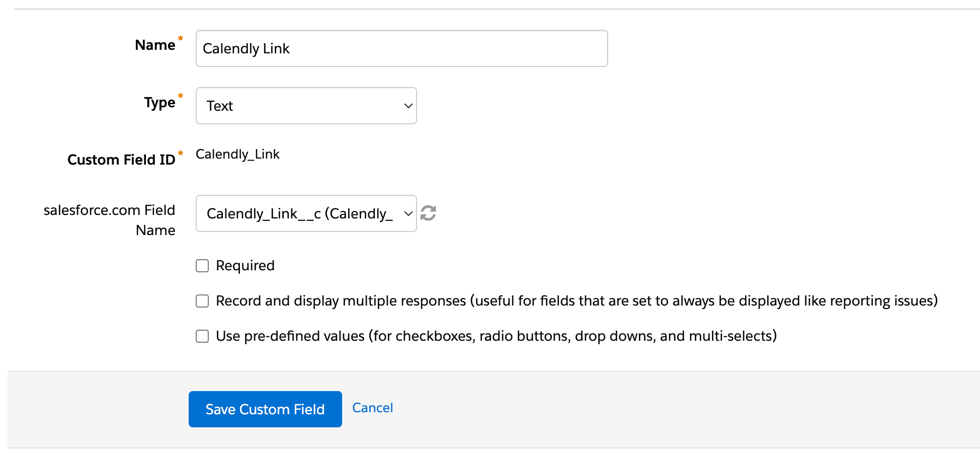Click the Required label text

tap(245, 266)
